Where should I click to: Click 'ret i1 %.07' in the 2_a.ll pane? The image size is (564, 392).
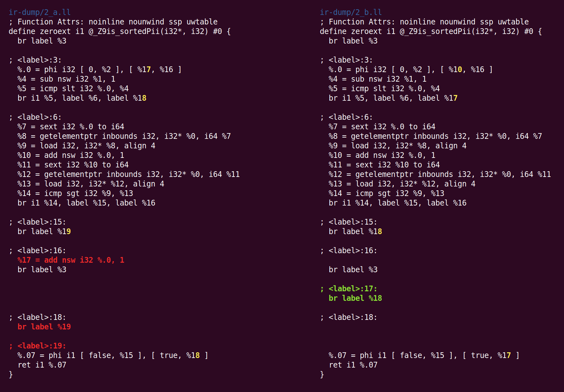[x=42, y=365]
